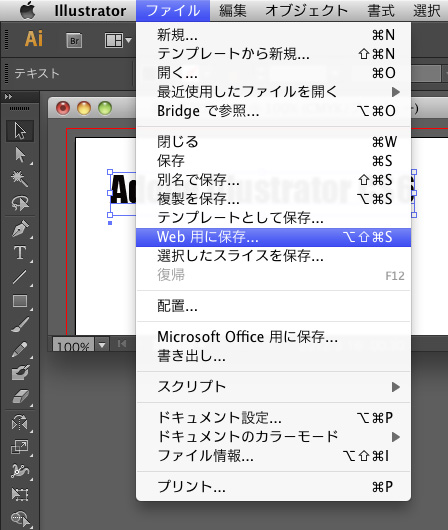Viewport: 448px width, 530px height.
Task: Choose Web 用に保存... menu item
Action: [x=274, y=237]
